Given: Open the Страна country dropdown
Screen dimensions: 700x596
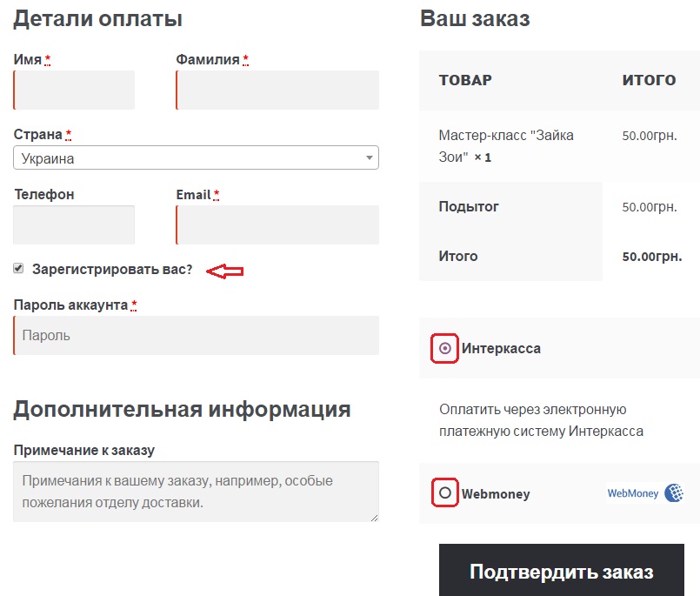Looking at the screenshot, I should tap(196, 157).
